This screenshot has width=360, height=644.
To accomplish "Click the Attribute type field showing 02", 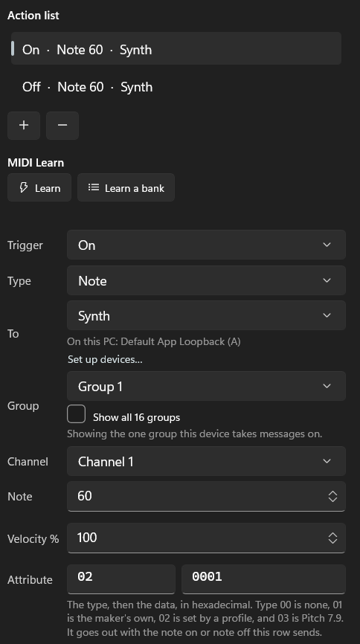I will tap(121, 579).
